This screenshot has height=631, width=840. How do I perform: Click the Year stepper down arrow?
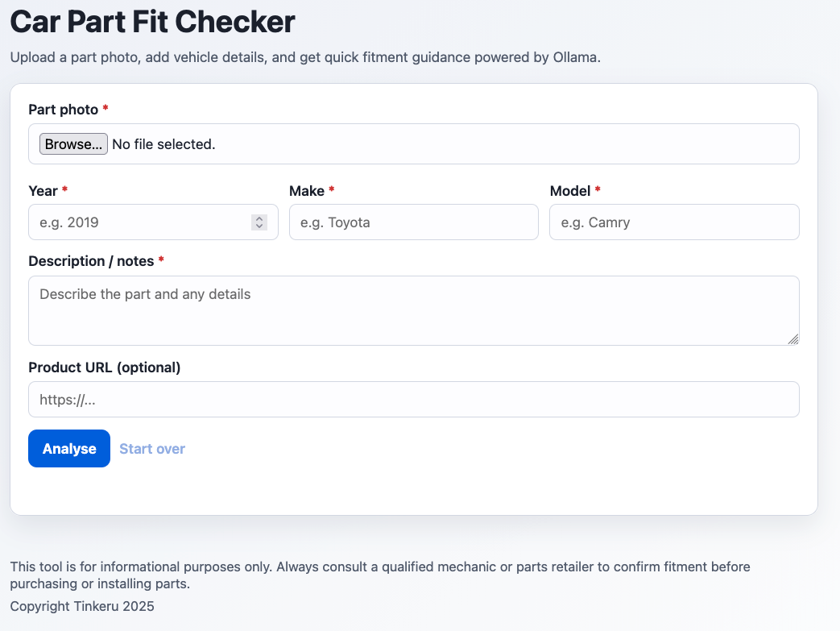(259, 226)
